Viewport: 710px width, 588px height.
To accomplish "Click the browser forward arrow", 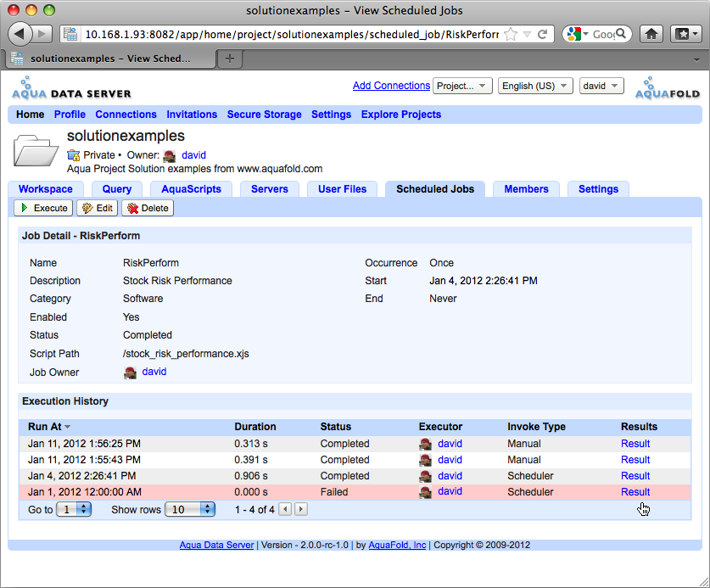I will pos(42,34).
